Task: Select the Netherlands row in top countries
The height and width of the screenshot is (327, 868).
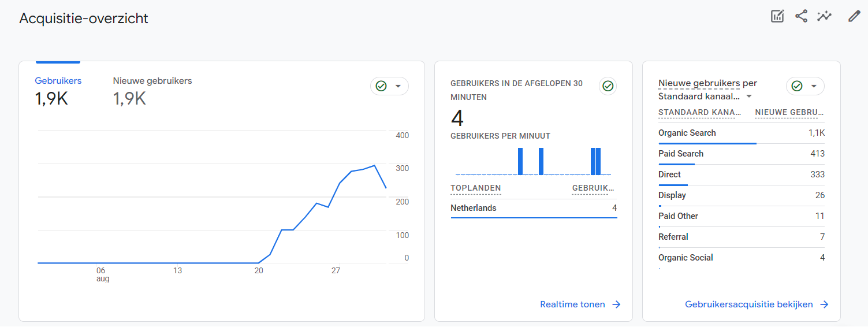Action: click(473, 208)
